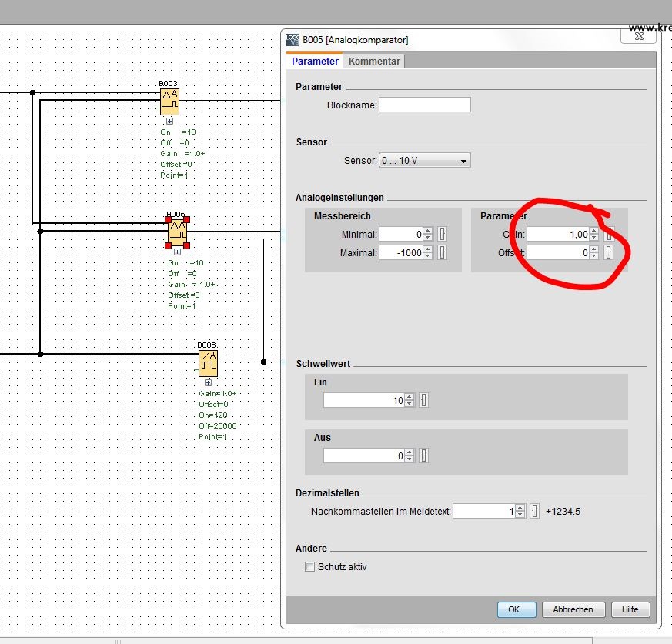Viewport: 672px width, 644px height.
Task: Select the B006 analog threshold trigger block
Action: click(x=208, y=363)
